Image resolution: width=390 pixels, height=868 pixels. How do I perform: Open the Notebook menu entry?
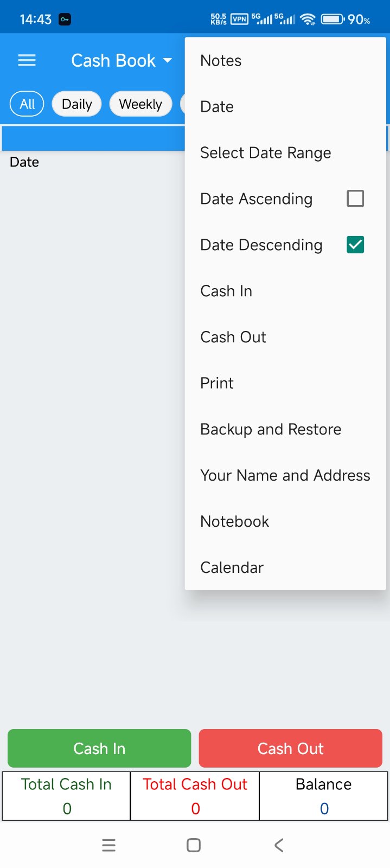pos(234,521)
